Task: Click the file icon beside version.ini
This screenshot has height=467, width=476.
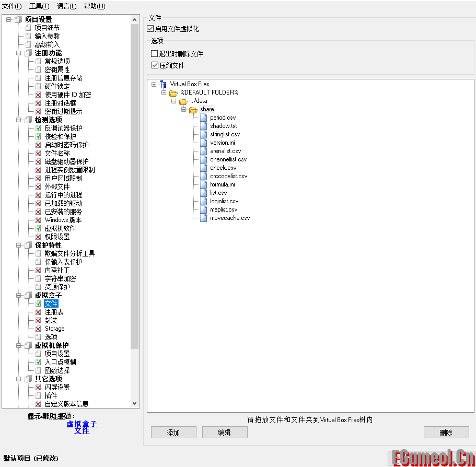Action: click(203, 142)
